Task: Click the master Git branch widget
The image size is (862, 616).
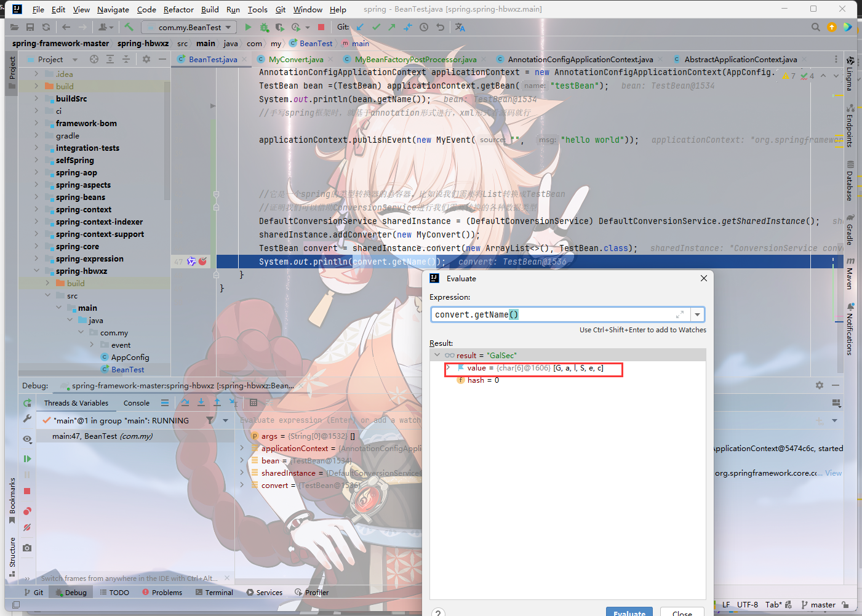Action: tap(818, 605)
